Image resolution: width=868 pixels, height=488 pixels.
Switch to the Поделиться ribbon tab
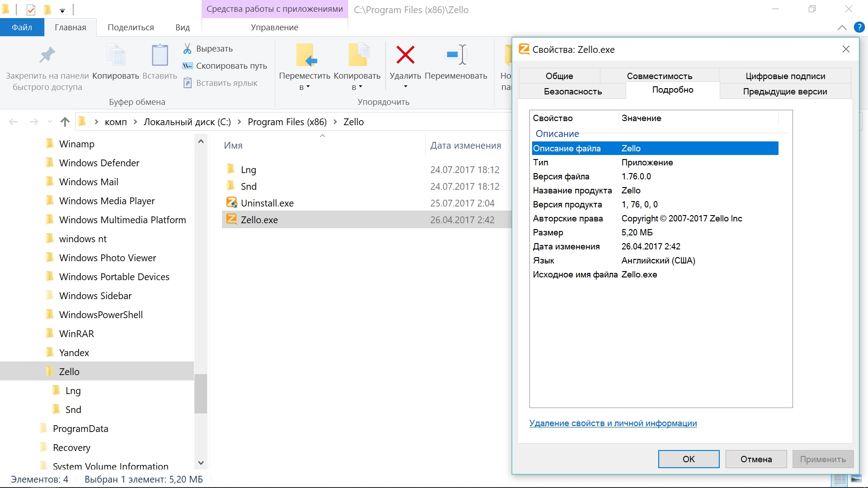[131, 28]
